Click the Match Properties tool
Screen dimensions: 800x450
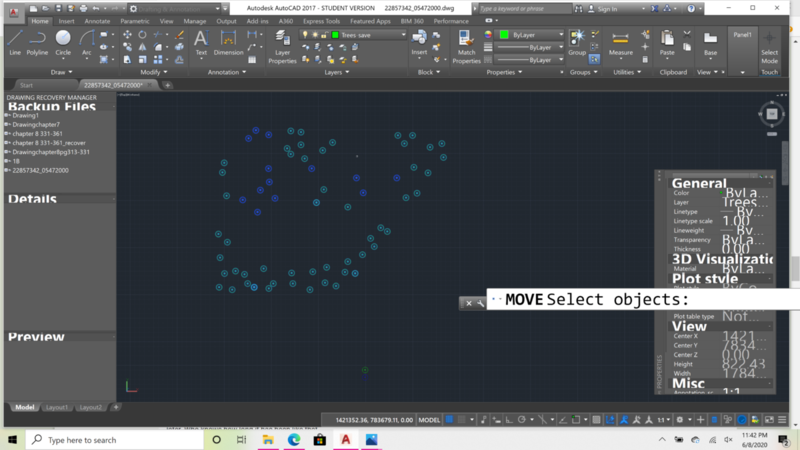click(466, 46)
